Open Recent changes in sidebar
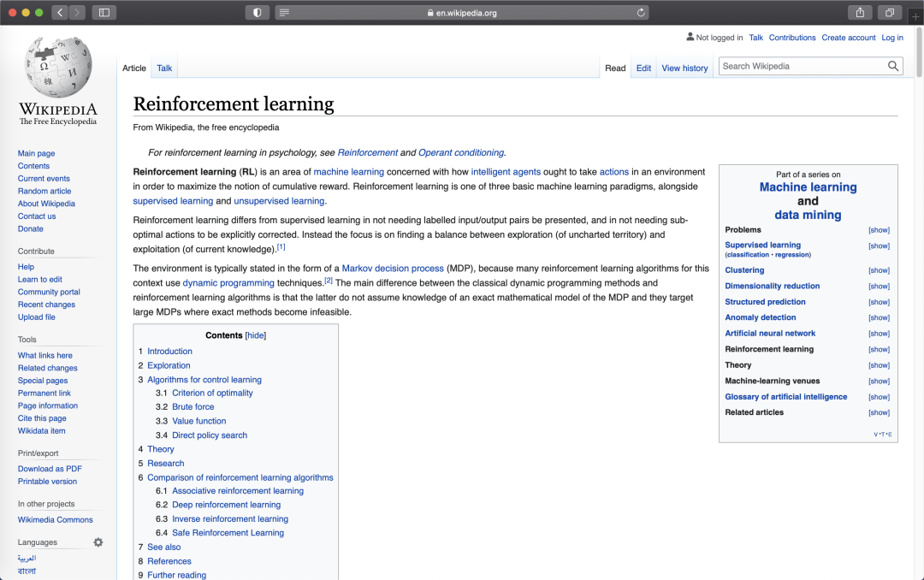Screen dimensions: 924x580 click(46, 305)
